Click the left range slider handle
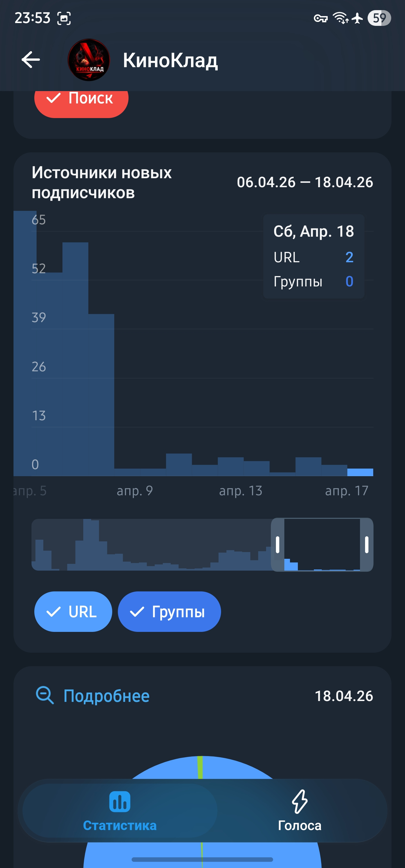Image resolution: width=405 pixels, height=868 pixels. [278, 544]
